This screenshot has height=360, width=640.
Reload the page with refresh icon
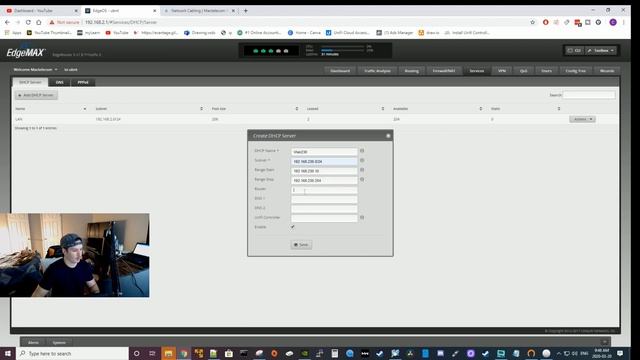pos(28,22)
